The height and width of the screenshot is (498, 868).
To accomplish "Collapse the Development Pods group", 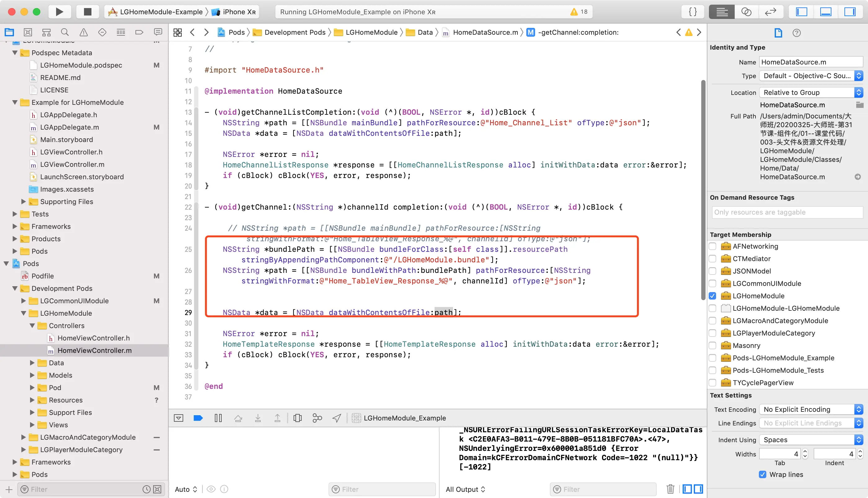I will point(15,288).
